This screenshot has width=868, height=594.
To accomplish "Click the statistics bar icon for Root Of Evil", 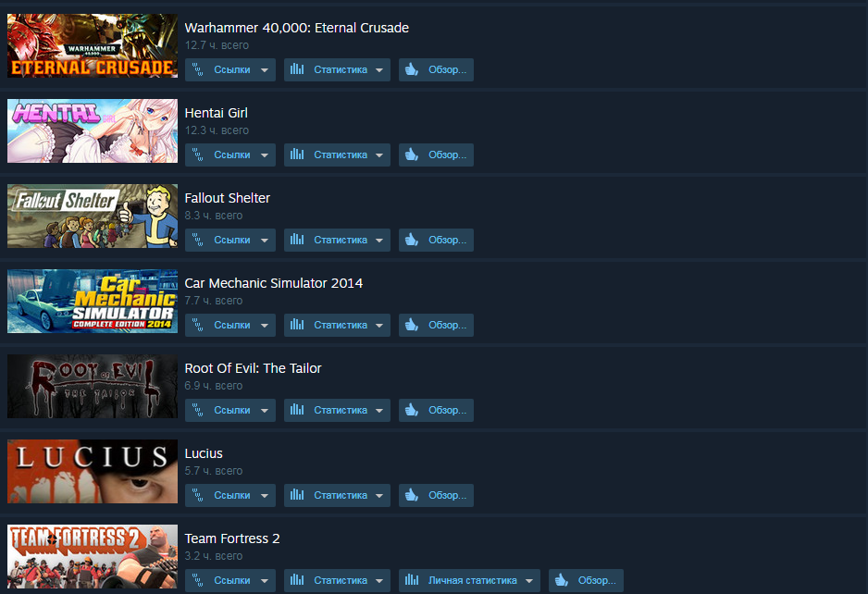I will [297, 410].
